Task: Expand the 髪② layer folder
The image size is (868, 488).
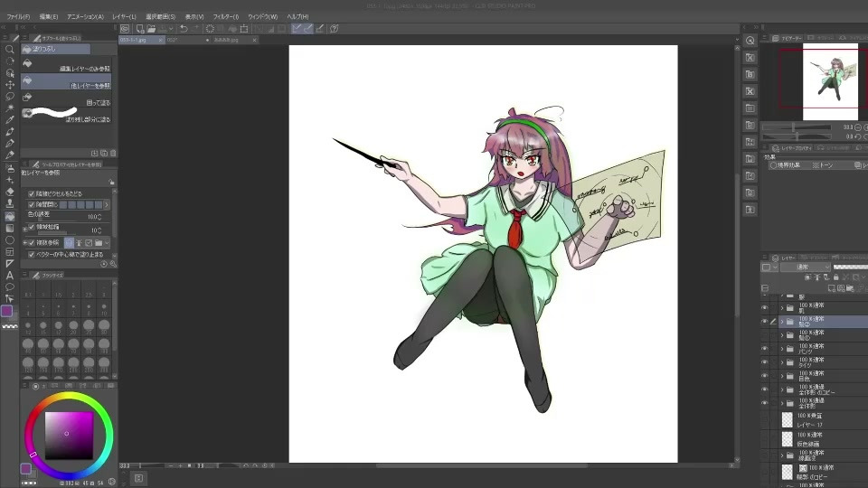Action: coord(782,322)
